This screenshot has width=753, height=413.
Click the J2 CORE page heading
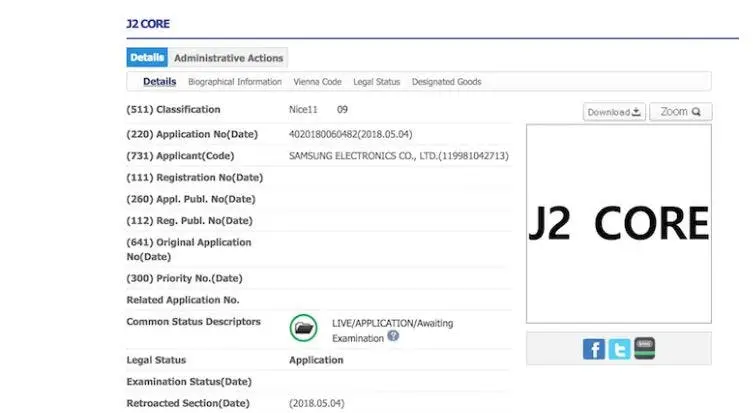click(148, 24)
